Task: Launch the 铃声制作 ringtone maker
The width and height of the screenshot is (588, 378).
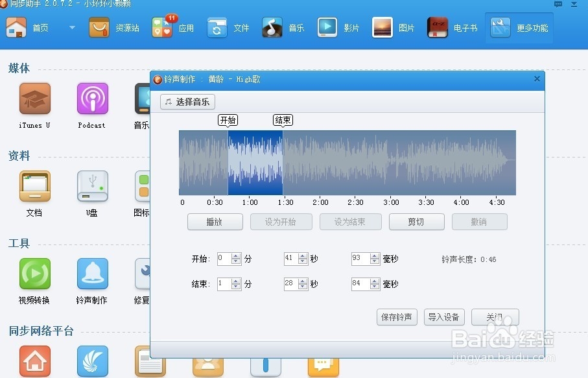Action: coord(92,274)
